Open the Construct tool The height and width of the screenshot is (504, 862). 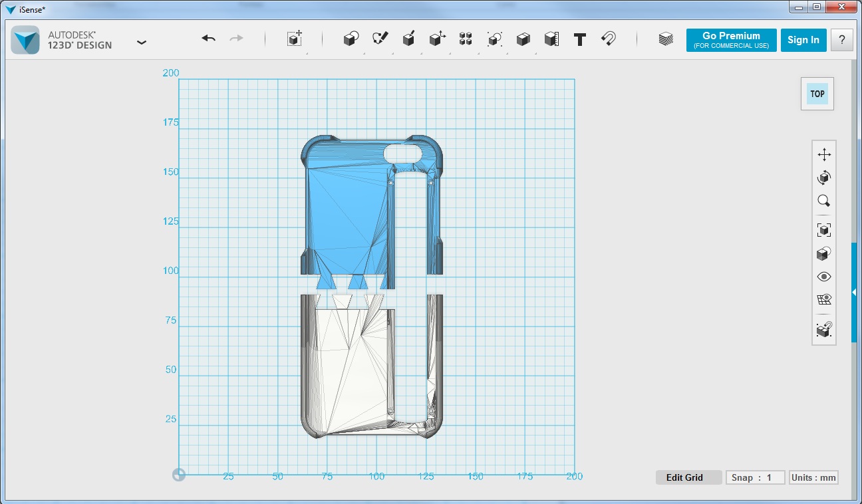[x=409, y=39]
